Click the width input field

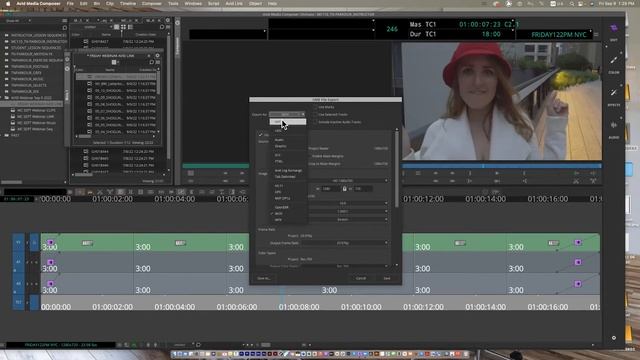point(331,189)
